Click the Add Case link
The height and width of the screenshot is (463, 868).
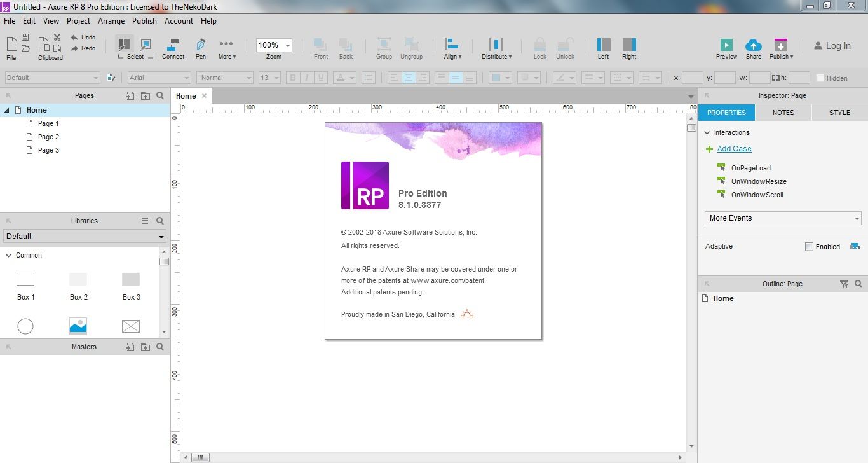(x=734, y=149)
